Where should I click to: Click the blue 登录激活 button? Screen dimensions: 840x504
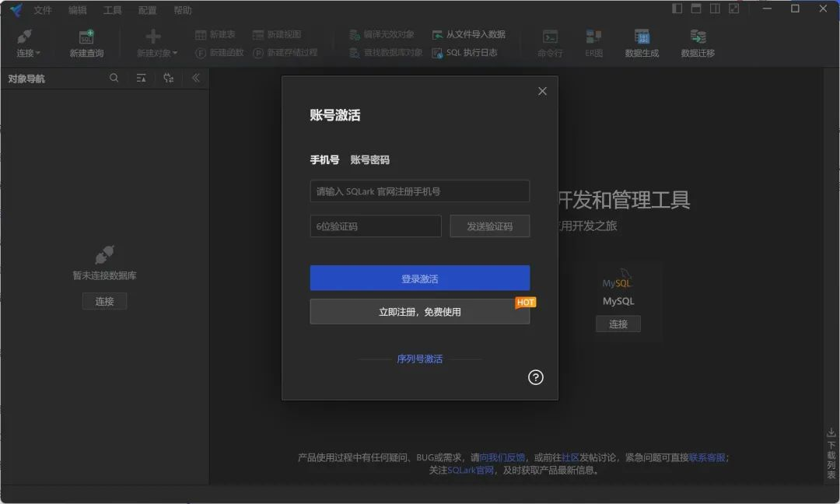tap(419, 278)
